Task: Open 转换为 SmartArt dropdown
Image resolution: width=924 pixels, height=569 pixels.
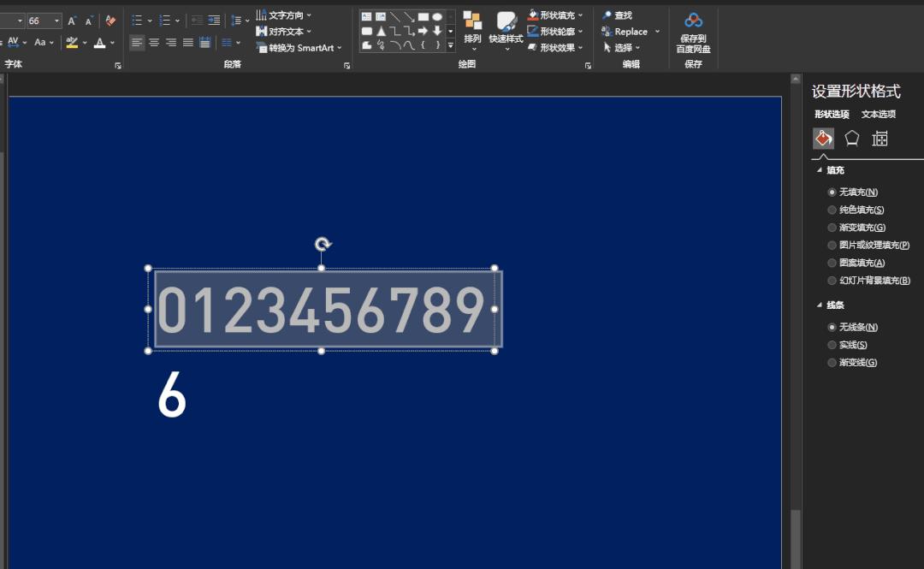Action: [x=299, y=48]
